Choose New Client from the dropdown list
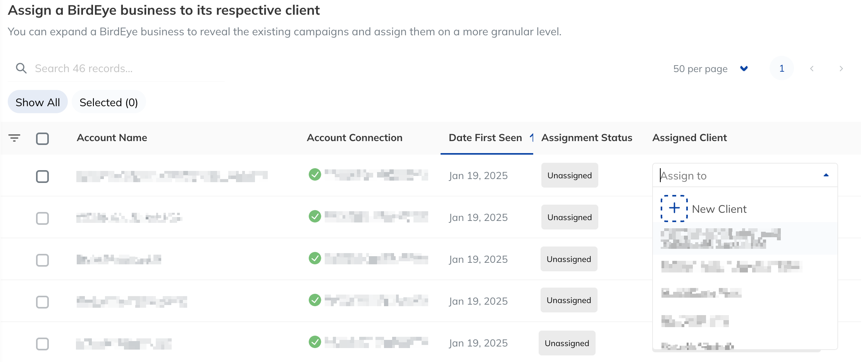The height and width of the screenshot is (362, 868). 745,209
